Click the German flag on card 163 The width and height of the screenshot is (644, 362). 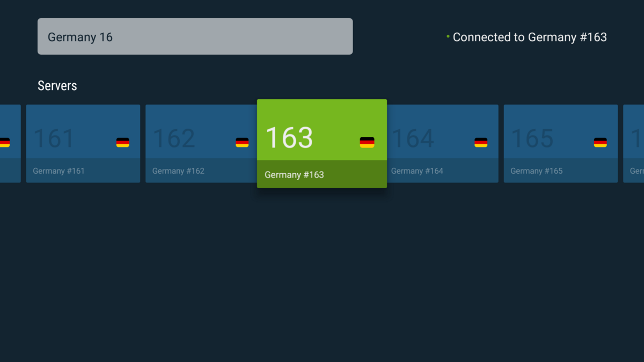tap(367, 142)
